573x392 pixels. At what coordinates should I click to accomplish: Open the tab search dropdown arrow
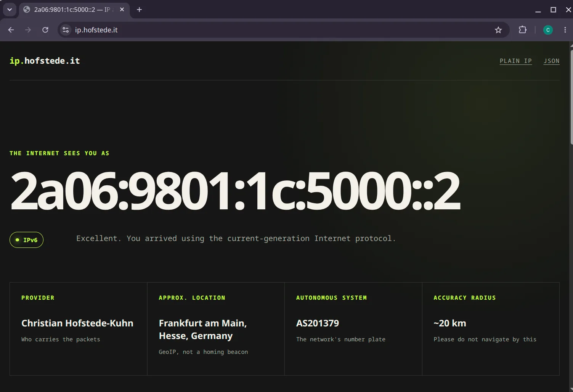10,10
